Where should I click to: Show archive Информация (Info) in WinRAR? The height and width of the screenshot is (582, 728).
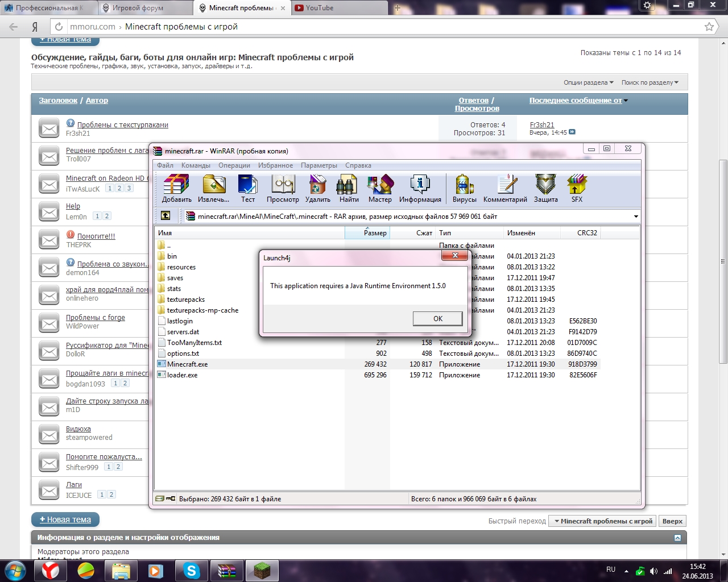pos(420,188)
